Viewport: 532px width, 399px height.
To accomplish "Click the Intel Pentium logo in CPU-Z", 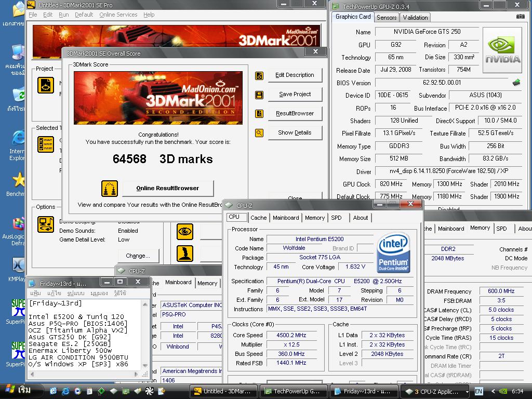I will [x=394, y=252].
